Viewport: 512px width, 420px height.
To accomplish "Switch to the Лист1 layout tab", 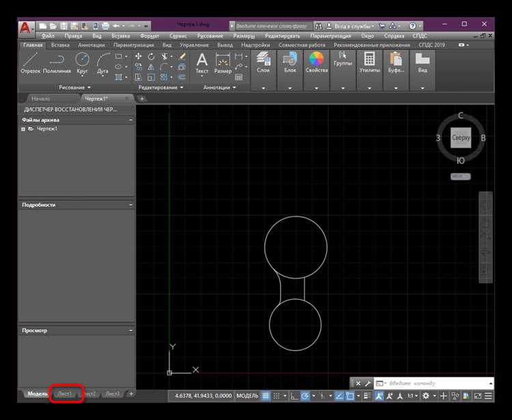I will pos(65,394).
